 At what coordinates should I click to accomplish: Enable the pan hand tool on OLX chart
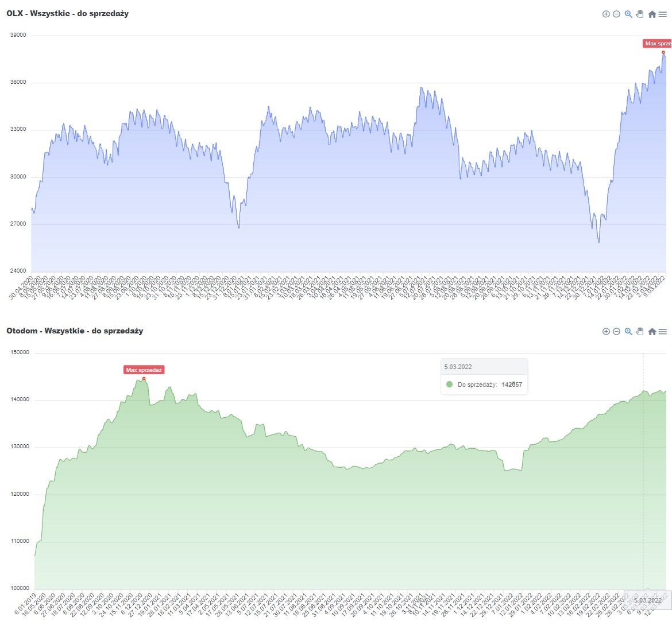[640, 14]
